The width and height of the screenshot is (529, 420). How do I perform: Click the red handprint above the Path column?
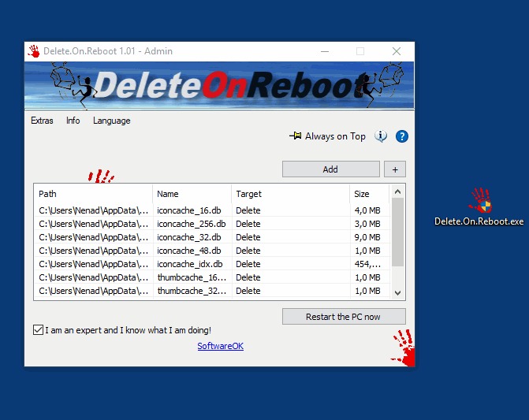100,176
